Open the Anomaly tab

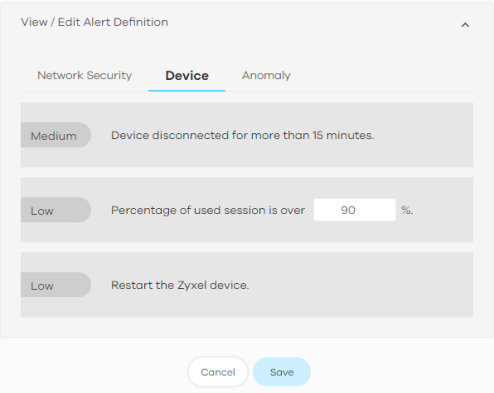point(266,76)
